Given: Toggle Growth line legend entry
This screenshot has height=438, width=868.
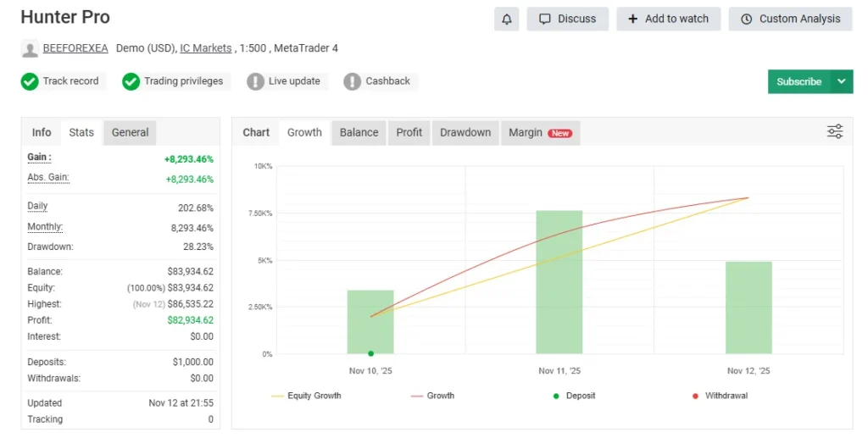Looking at the screenshot, I should click(433, 396).
